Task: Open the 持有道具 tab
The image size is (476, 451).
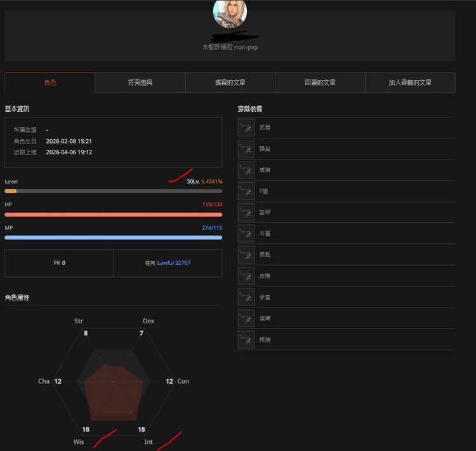Action: 140,83
